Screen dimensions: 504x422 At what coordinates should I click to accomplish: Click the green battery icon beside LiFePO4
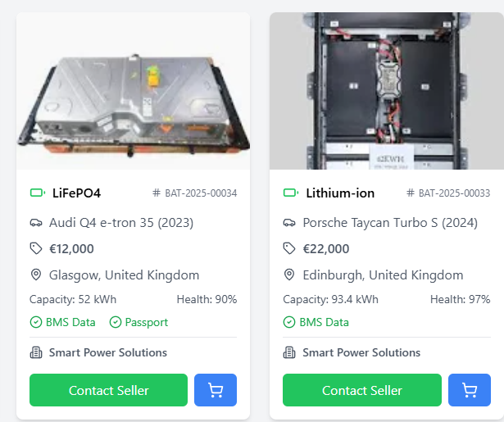tap(37, 193)
